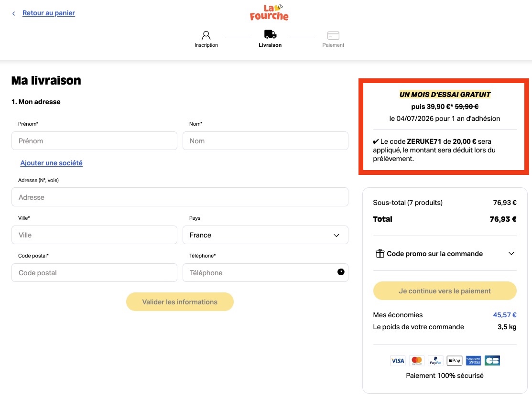Follow the Retour au panier link
The image size is (532, 398).
point(49,13)
